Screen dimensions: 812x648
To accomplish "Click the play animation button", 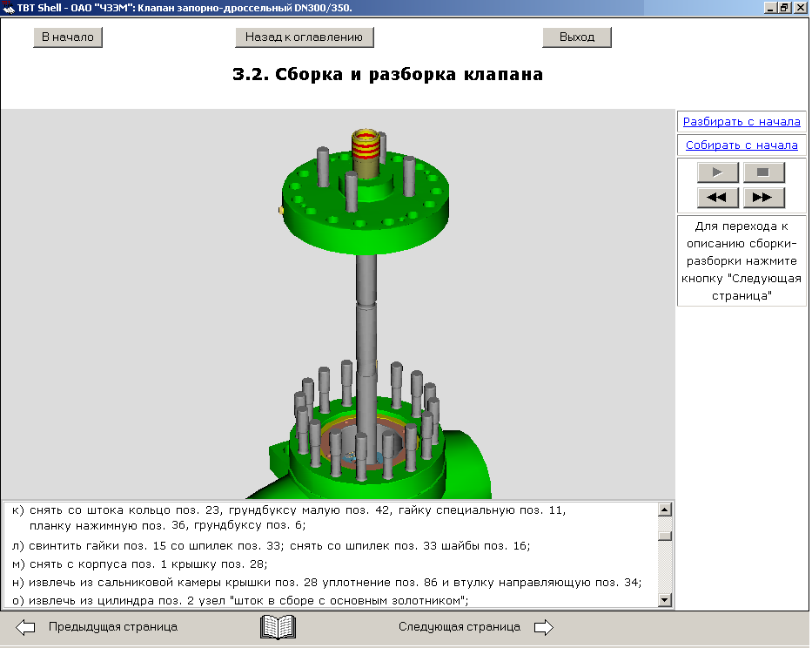I will click(717, 172).
